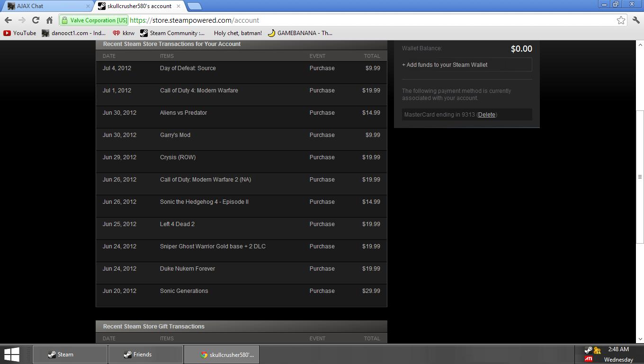Open the danooct1.com bookmark
This screenshot has width=644, height=364.
(x=74, y=33)
